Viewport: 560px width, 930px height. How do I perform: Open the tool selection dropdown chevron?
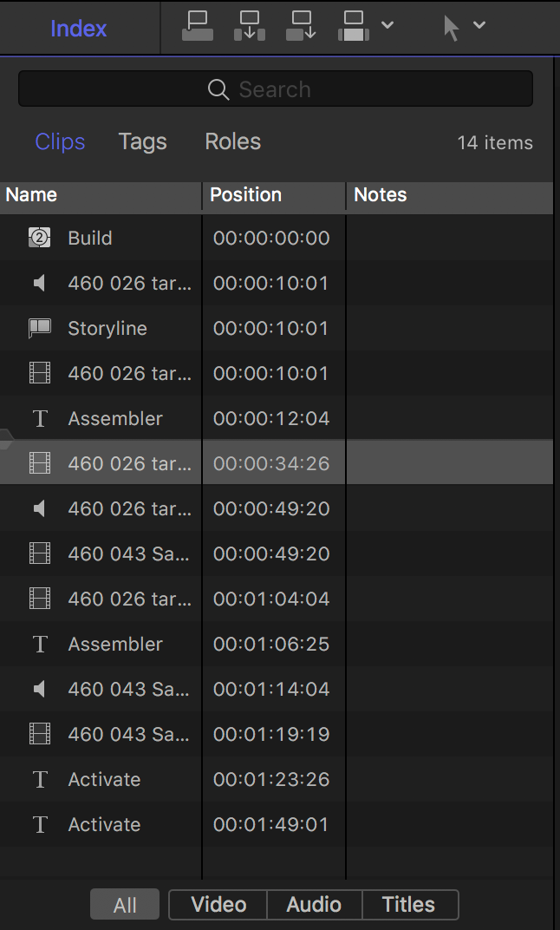click(x=479, y=25)
